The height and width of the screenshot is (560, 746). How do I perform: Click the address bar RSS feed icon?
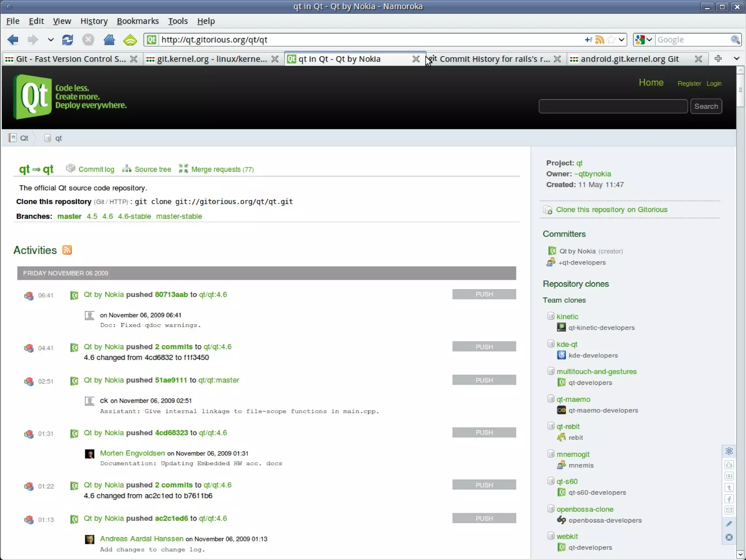pyautogui.click(x=600, y=40)
